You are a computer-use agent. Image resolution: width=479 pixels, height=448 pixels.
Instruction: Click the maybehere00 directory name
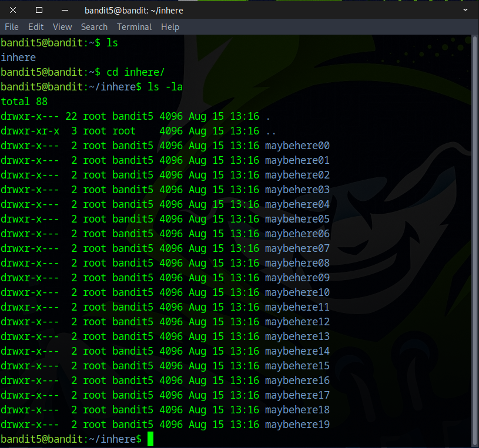click(297, 146)
